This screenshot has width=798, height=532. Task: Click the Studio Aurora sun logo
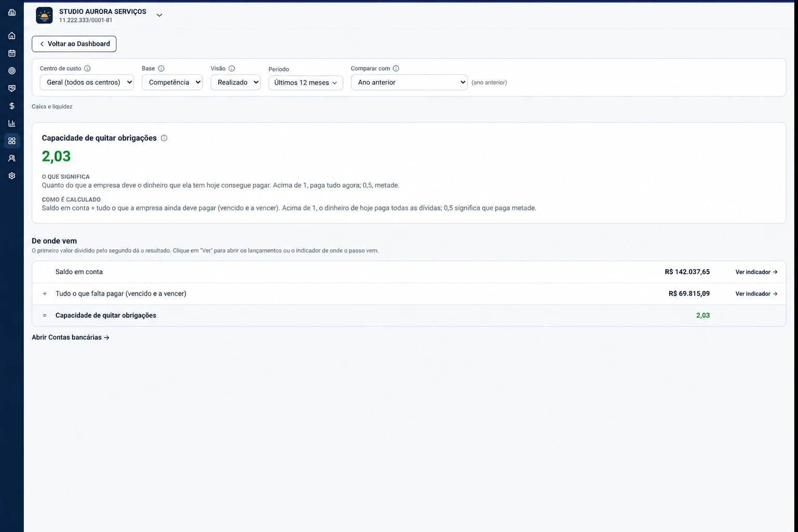click(44, 16)
